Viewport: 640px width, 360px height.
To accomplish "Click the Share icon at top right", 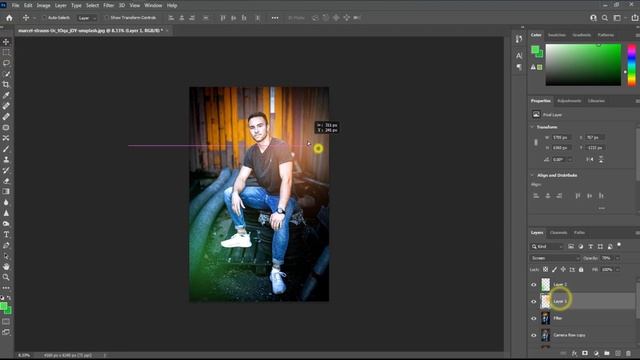I will coord(635,18).
